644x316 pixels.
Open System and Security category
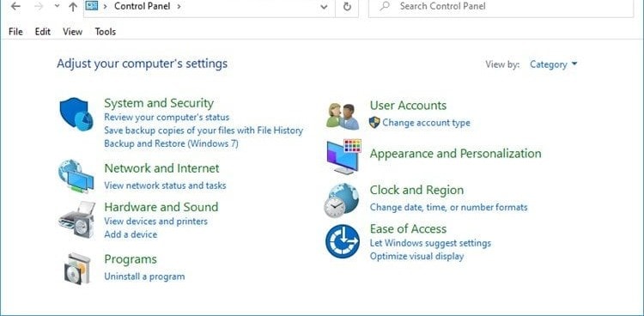point(159,103)
